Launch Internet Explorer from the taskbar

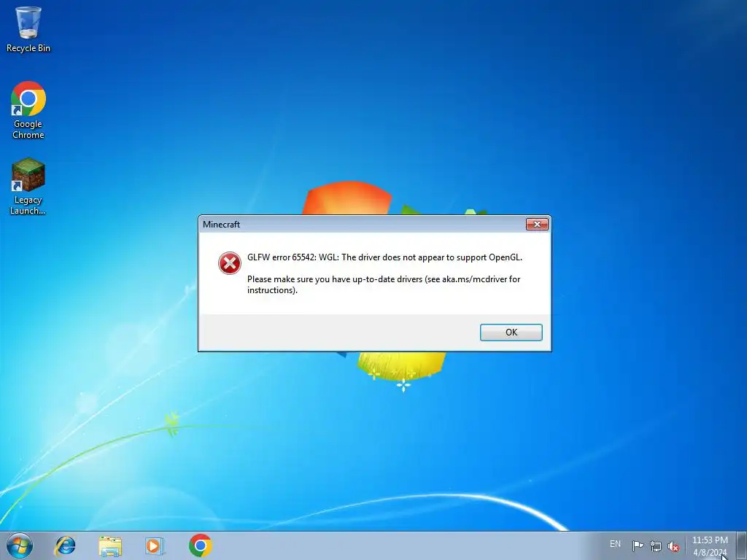click(x=65, y=545)
